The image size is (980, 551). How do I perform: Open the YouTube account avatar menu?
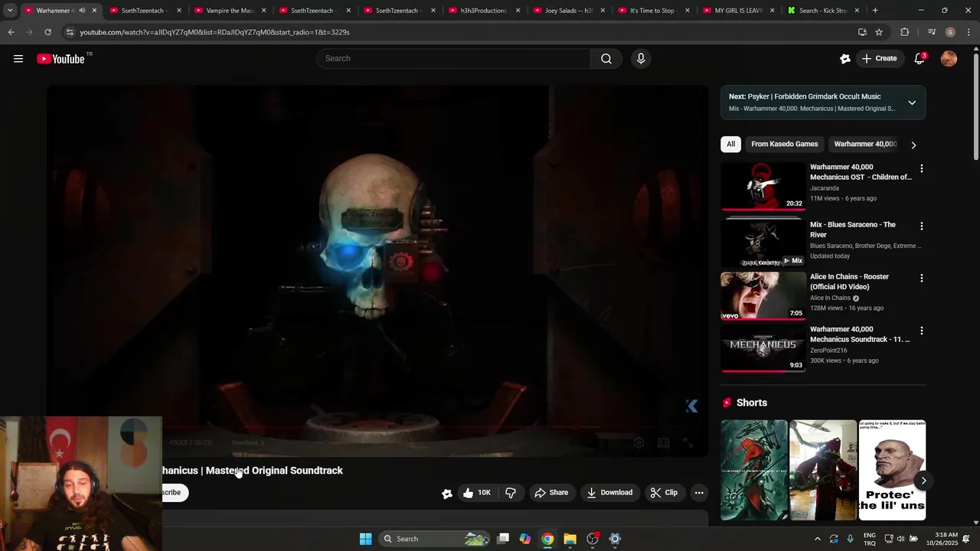949,59
